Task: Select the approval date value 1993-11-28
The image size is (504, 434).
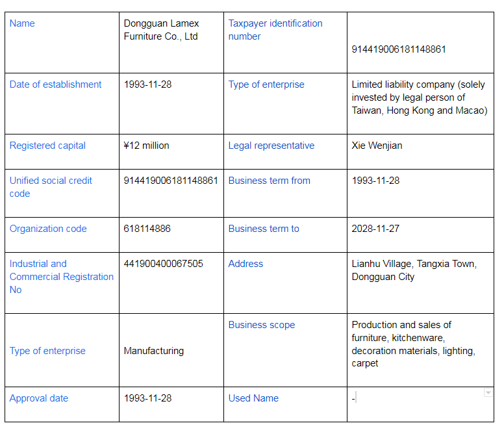Action: 147,398
